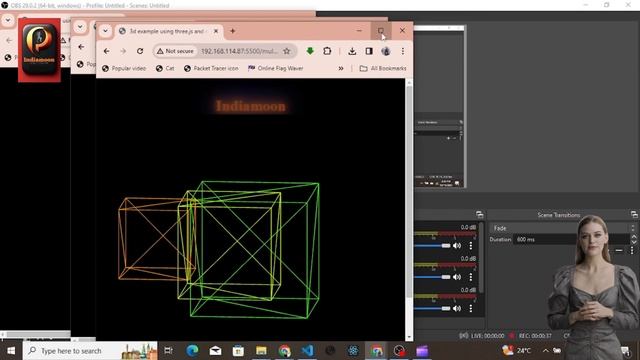Open the Popular video bookmark
Image resolution: width=640 pixels, height=360 pixels.
[124, 69]
